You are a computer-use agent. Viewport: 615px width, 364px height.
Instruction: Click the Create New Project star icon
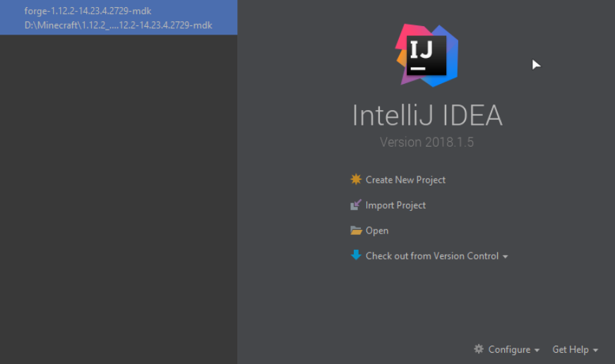(356, 179)
